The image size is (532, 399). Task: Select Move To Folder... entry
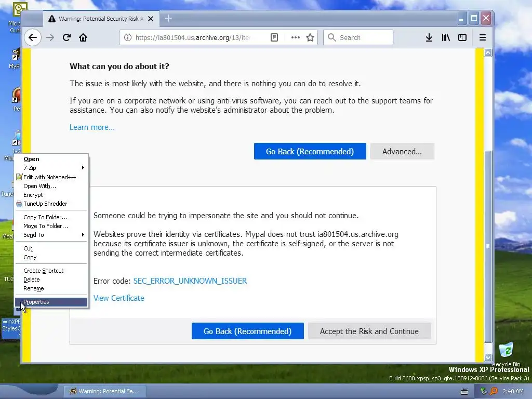click(x=51, y=226)
